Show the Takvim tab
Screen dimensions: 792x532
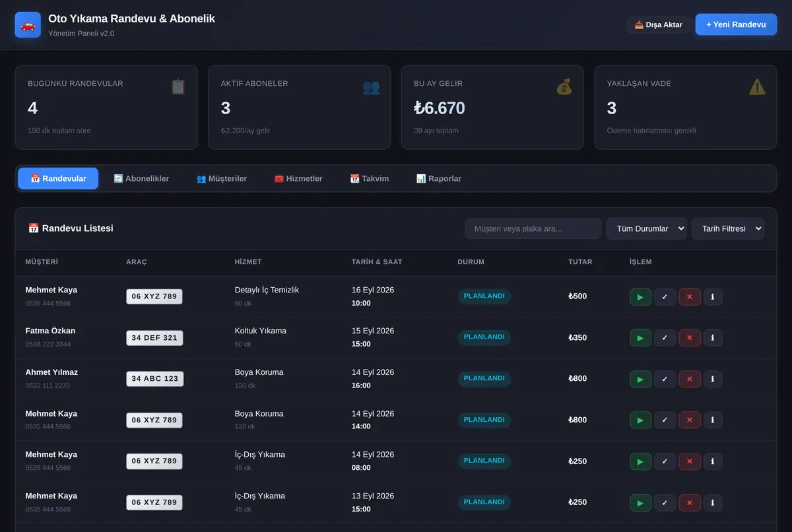point(370,179)
